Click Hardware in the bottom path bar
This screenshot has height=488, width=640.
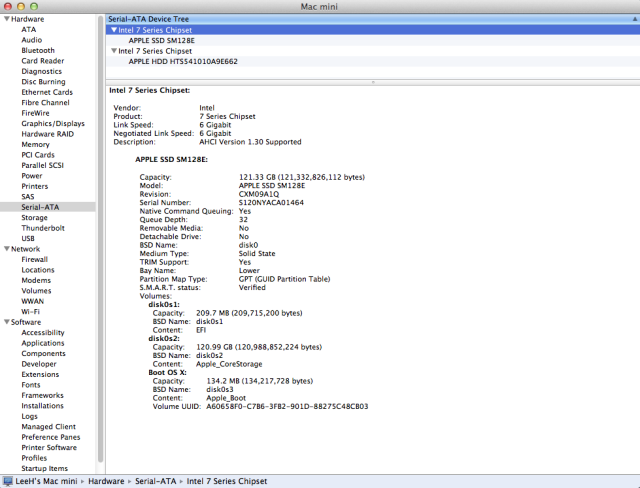106,481
